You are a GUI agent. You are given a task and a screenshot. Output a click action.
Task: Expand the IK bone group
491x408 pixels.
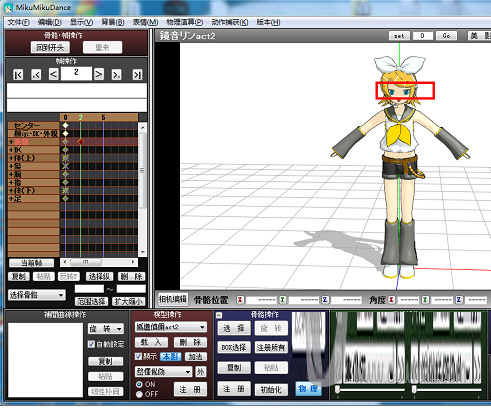click(11, 150)
